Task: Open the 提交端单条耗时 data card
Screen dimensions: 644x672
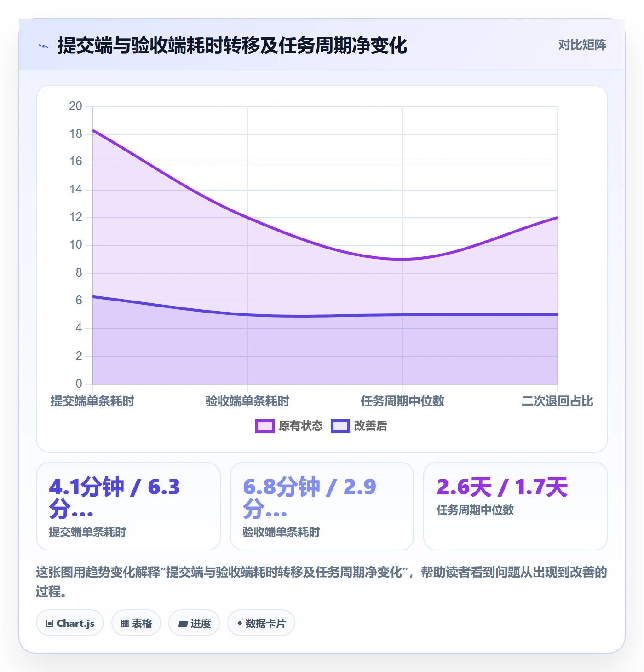Action: (128, 506)
